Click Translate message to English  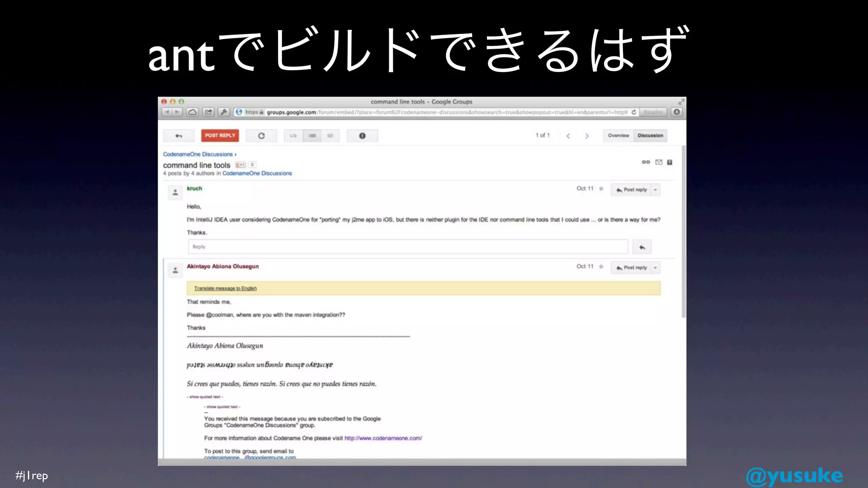tap(225, 288)
